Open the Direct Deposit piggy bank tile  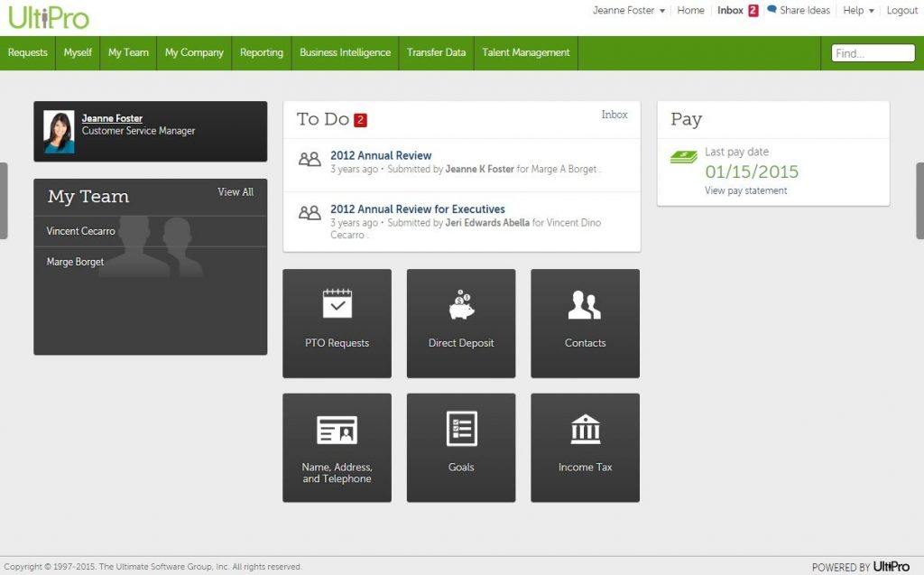[461, 322]
